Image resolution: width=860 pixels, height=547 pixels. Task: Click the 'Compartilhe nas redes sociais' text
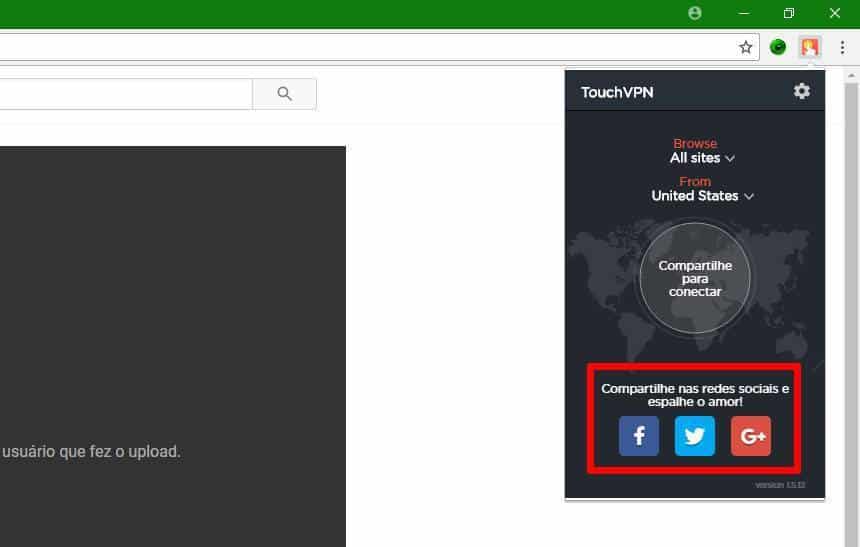[695, 395]
